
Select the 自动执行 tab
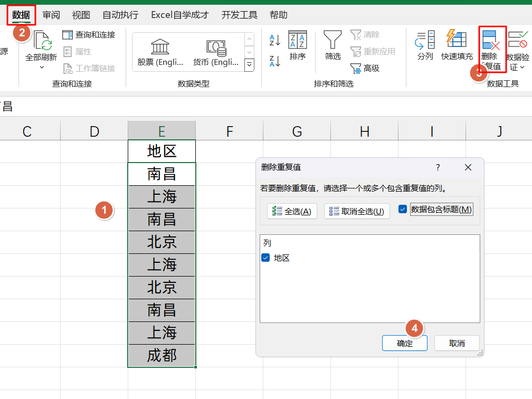[120, 15]
